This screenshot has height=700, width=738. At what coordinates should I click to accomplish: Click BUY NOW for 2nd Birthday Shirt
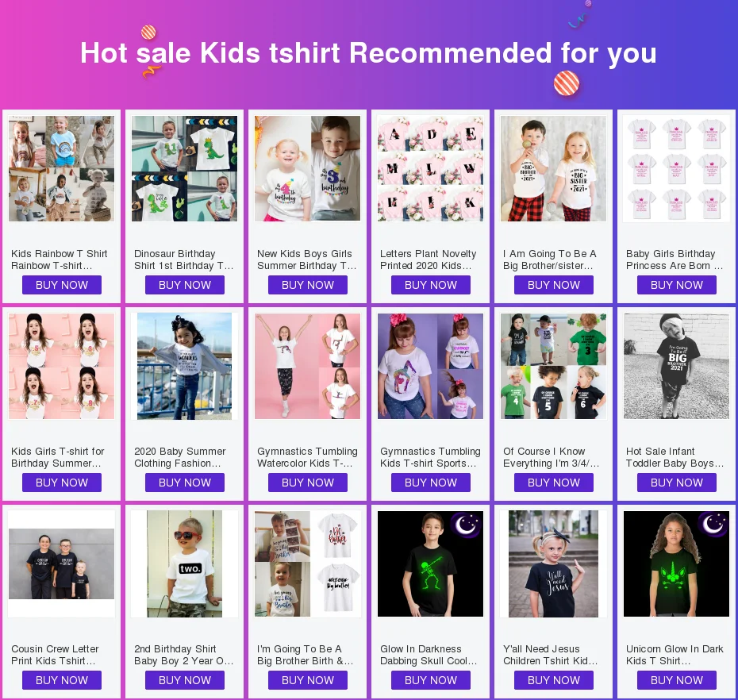184,680
